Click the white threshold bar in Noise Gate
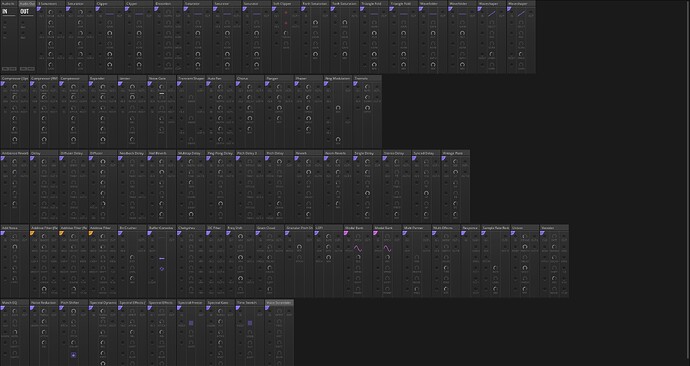 click(161, 94)
